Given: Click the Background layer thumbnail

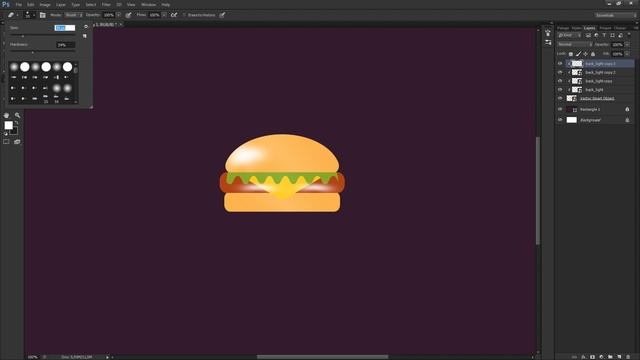Looking at the screenshot, I should (571, 120).
